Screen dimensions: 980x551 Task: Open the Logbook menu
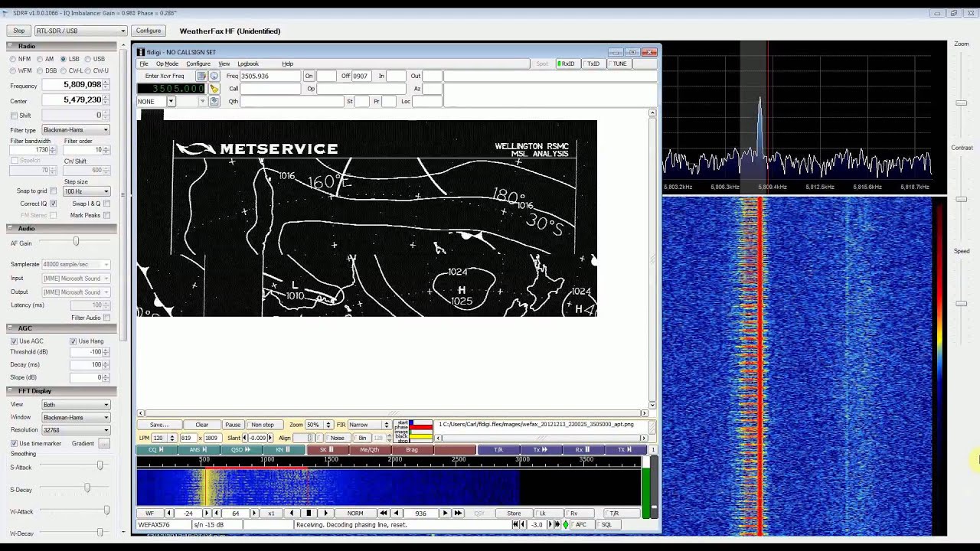tap(247, 64)
